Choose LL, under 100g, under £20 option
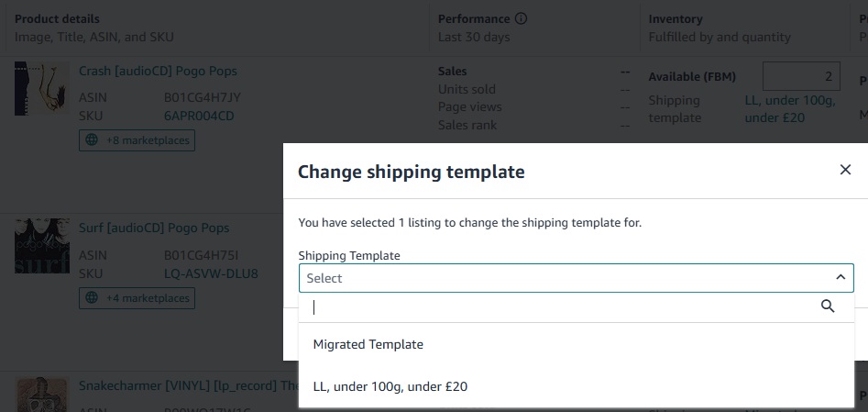This screenshot has width=868, height=412. [x=577, y=386]
